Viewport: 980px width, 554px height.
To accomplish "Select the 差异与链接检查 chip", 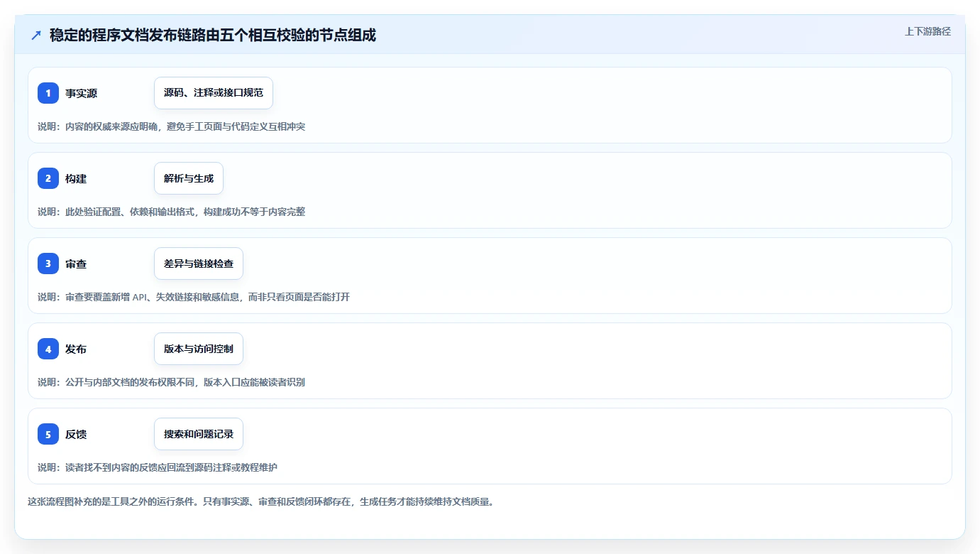I will point(199,264).
